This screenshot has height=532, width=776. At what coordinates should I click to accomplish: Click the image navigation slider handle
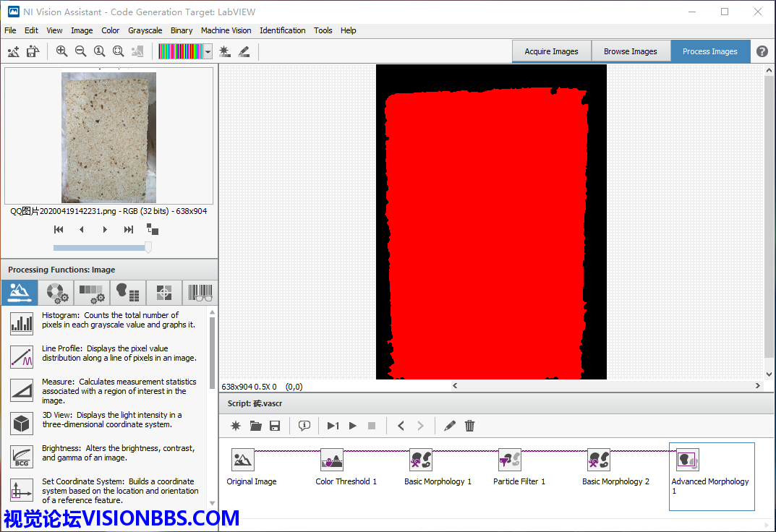click(x=148, y=247)
